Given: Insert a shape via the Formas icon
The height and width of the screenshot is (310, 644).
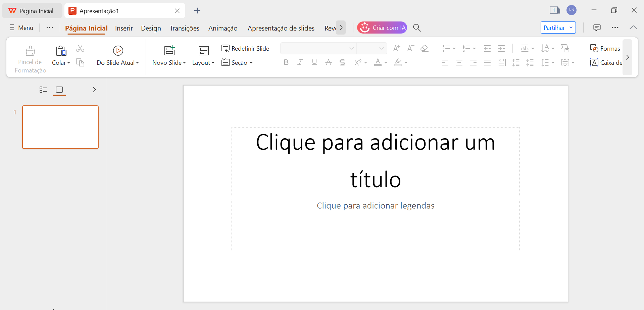Looking at the screenshot, I should coord(605,48).
